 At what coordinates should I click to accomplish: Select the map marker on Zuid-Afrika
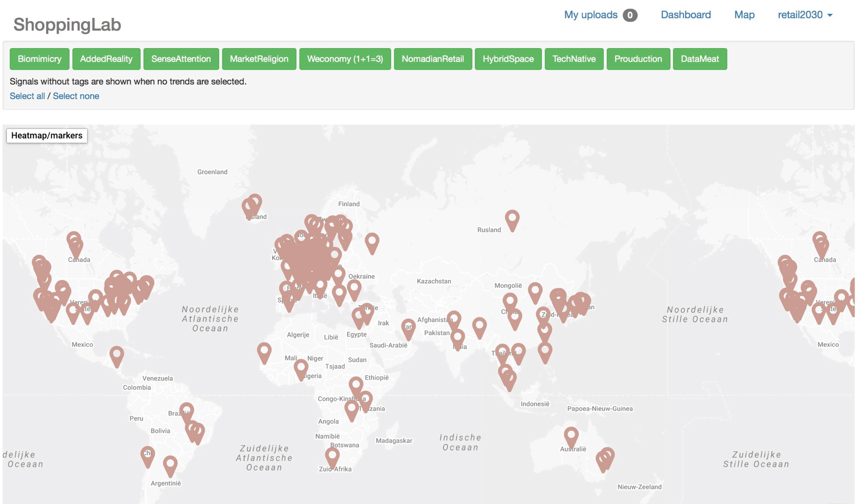pyautogui.click(x=332, y=458)
